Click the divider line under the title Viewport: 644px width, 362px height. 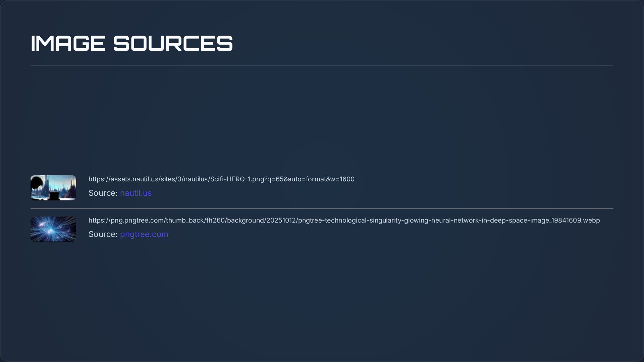322,65
